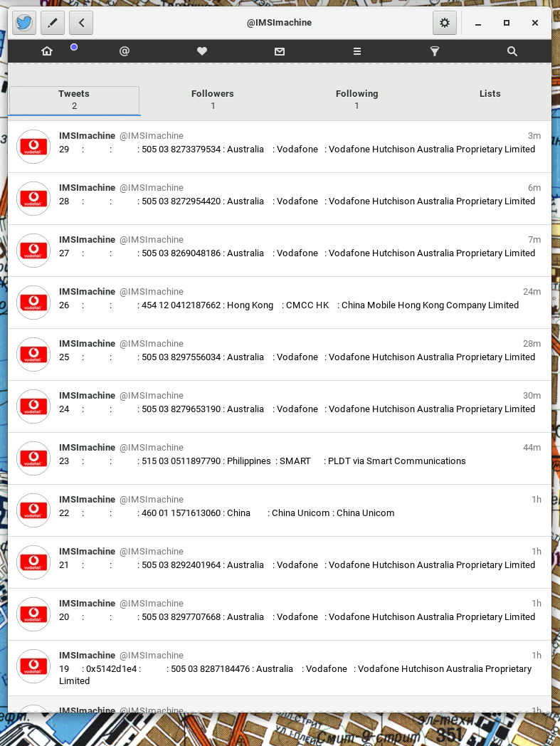Open the home timeline icon
This screenshot has height=746, width=560.
point(47,51)
